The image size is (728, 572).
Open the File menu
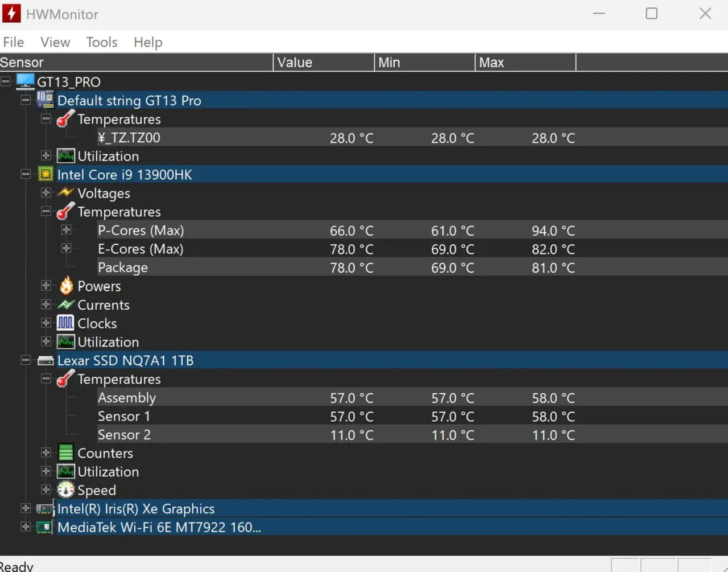[14, 42]
